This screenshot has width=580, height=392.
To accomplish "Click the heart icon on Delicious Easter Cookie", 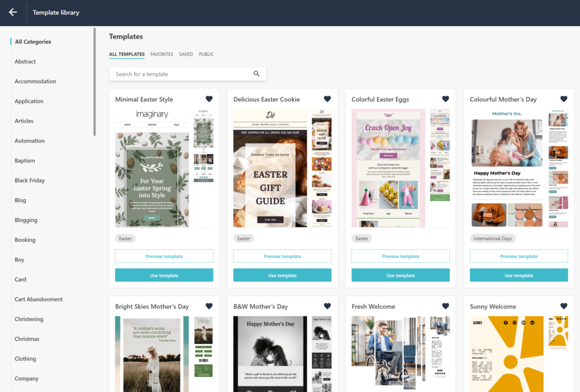I will tap(327, 99).
